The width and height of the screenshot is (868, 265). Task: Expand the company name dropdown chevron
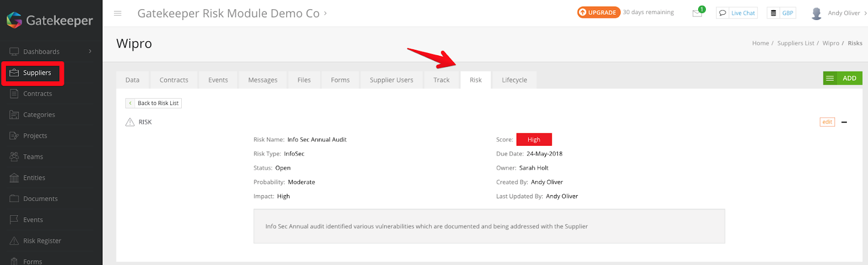pos(325,13)
